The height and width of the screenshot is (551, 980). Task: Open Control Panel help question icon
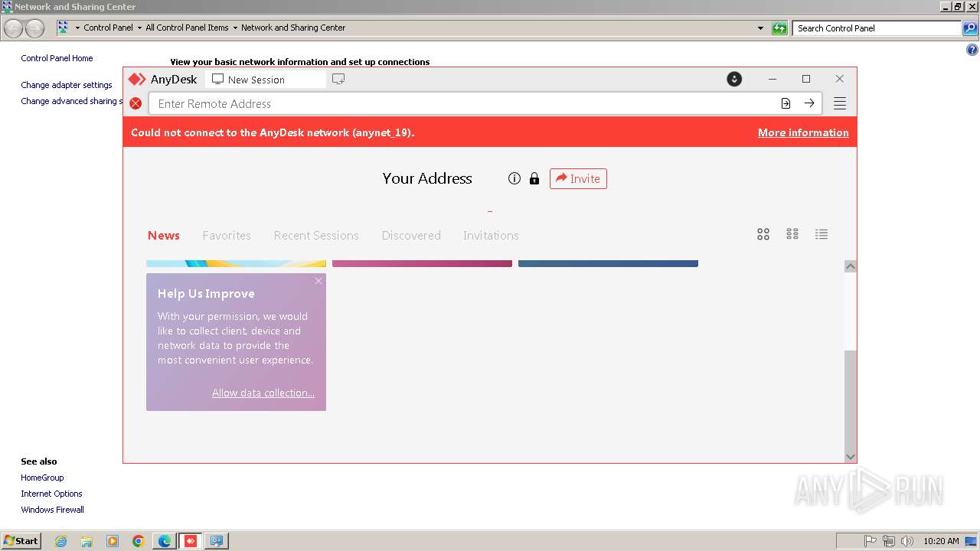pyautogui.click(x=972, y=51)
